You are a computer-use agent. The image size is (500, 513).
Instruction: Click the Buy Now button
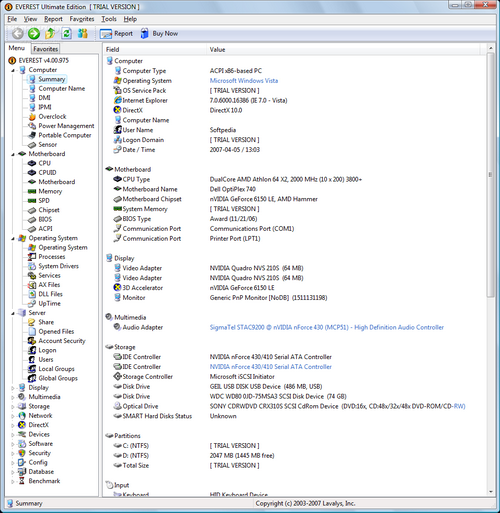(x=159, y=34)
